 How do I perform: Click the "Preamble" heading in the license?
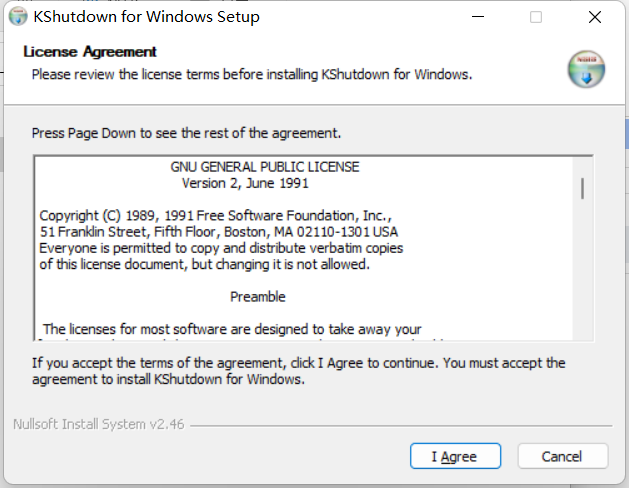click(x=258, y=297)
